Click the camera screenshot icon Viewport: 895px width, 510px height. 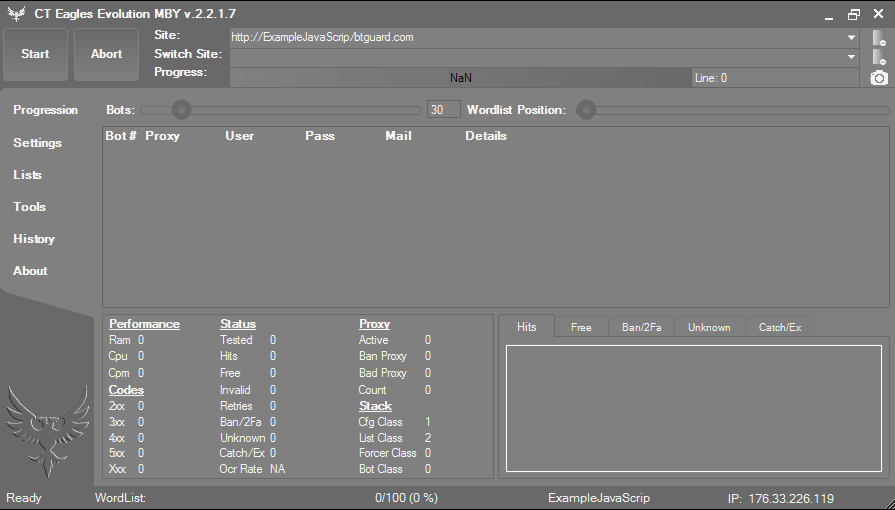click(879, 78)
